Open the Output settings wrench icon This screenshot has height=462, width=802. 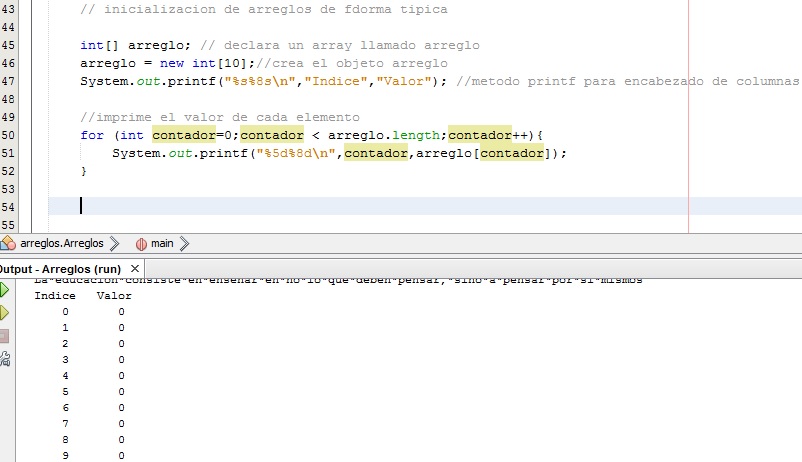tap(4, 359)
